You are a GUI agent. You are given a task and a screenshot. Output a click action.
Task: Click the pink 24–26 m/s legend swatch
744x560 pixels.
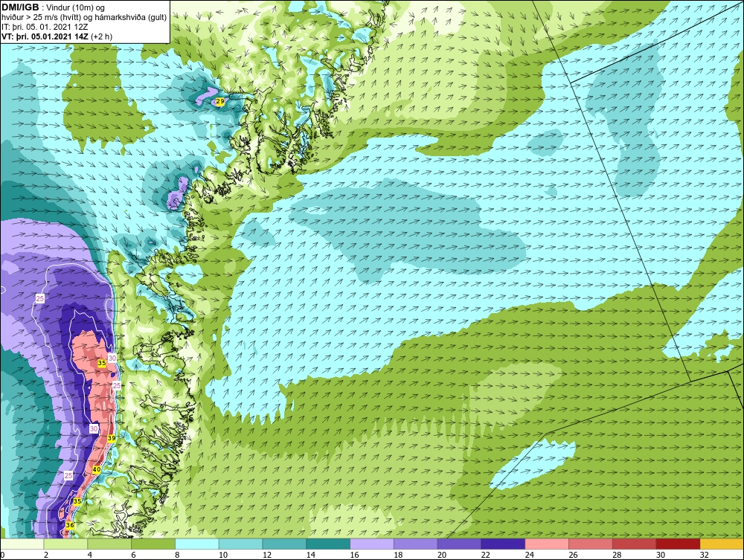(x=547, y=544)
